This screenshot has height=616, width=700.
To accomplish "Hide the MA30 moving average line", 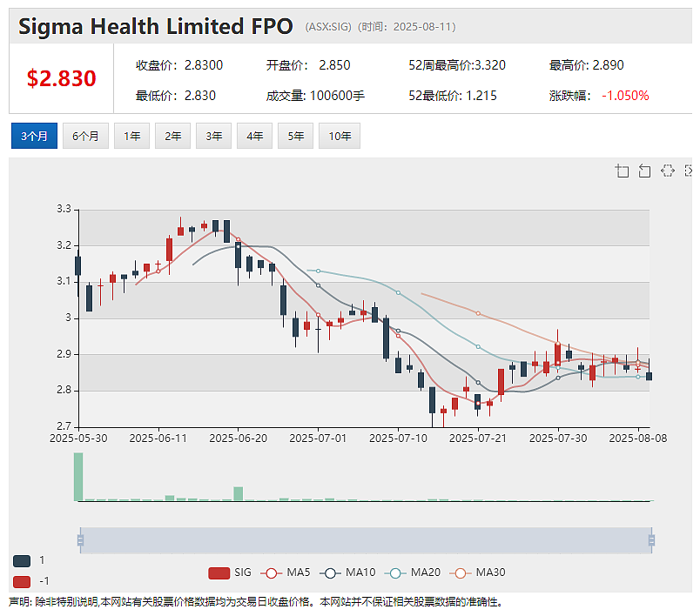I will tap(478, 572).
